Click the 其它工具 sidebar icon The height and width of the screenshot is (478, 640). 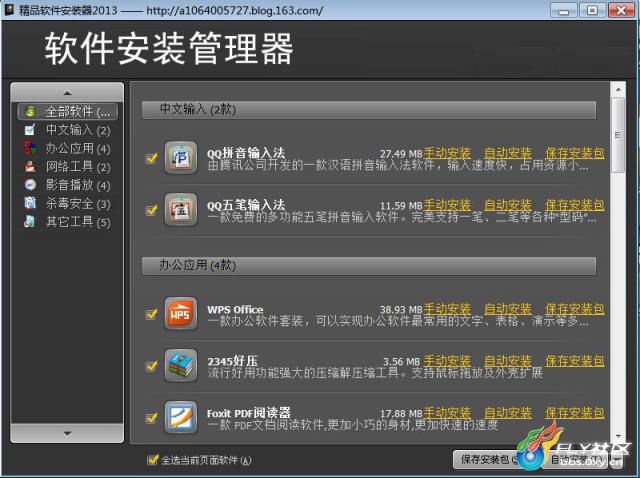30,222
